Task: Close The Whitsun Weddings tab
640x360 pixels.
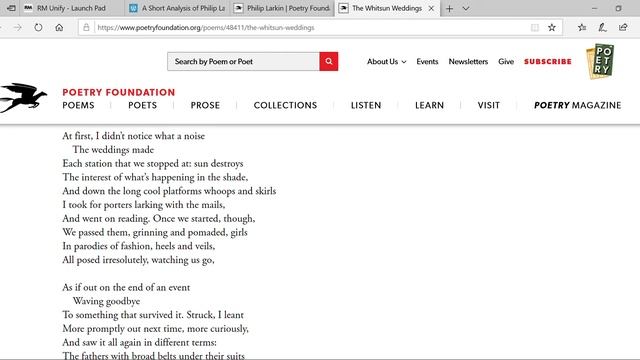Action: click(431, 8)
